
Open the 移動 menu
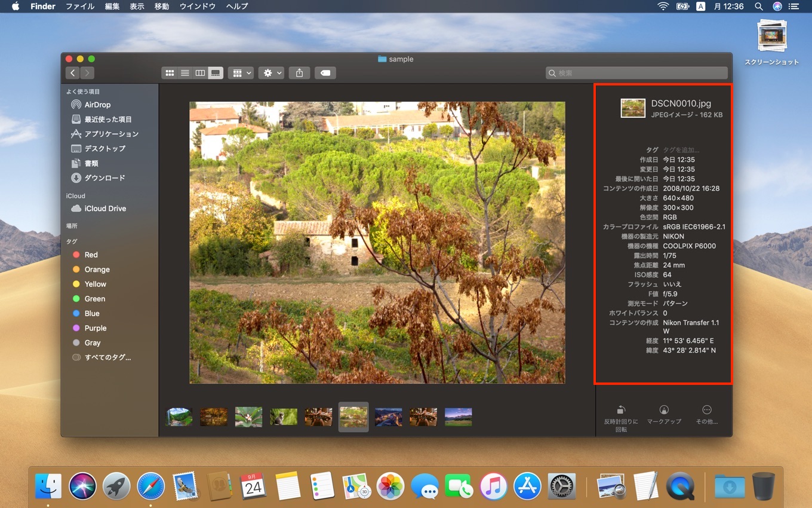click(161, 6)
